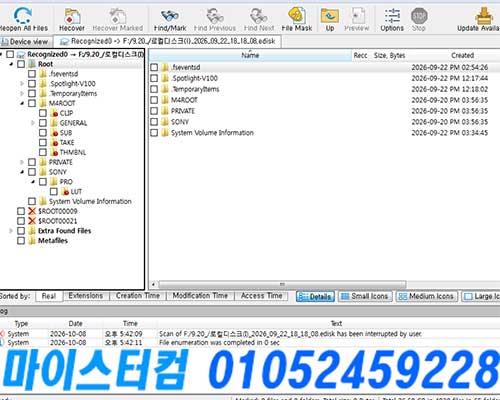The height and width of the screenshot is (400, 500).
Task: Expand the .Spotlight-V100 tree node
Action: [x=22, y=83]
